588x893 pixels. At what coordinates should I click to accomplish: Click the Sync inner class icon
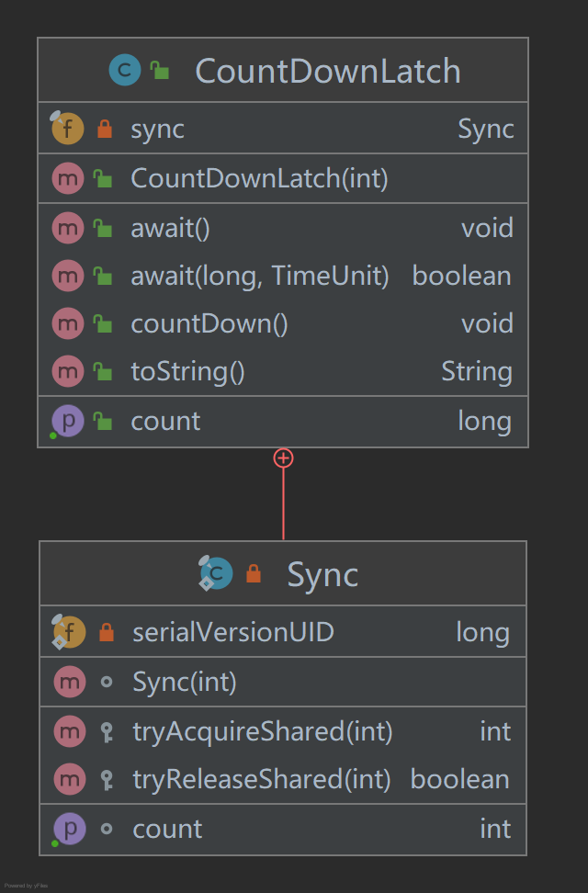pyautogui.click(x=217, y=574)
